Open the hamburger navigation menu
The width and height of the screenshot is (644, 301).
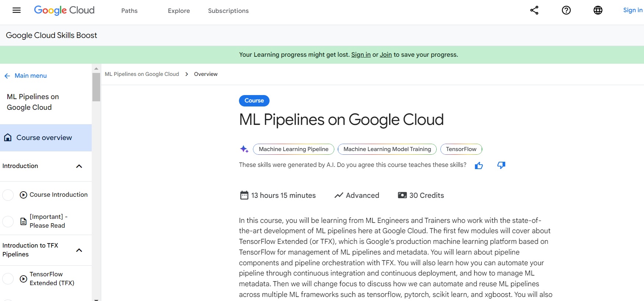point(16,10)
